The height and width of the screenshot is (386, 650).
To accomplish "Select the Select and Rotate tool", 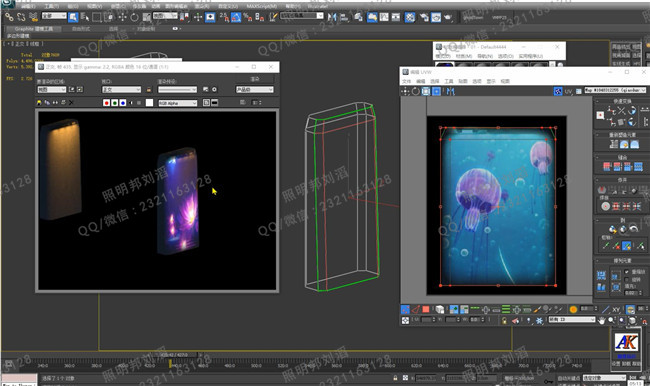I will pyautogui.click(x=134, y=17).
